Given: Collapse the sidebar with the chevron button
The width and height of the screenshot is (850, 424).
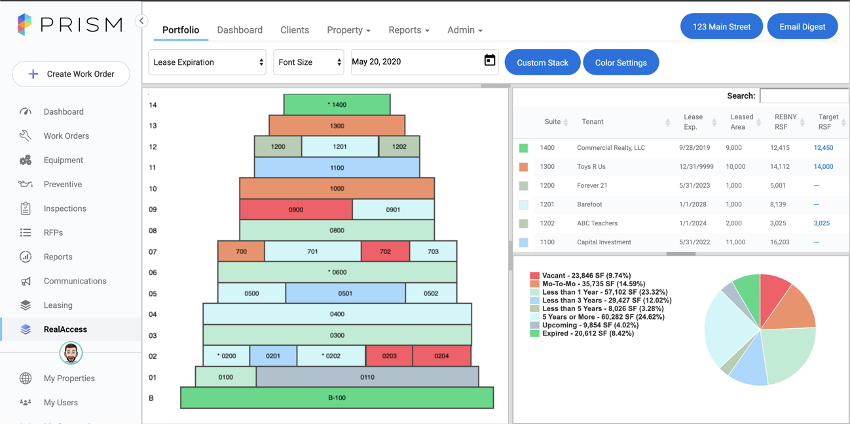Looking at the screenshot, I should pyautogui.click(x=141, y=21).
